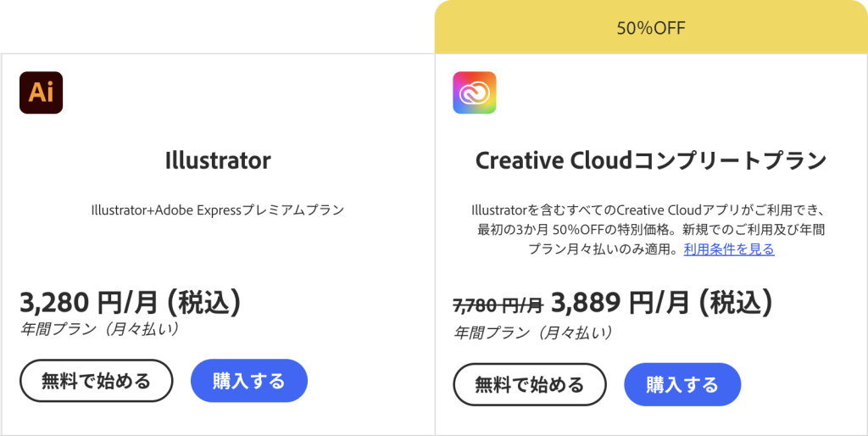868x436 pixels.
Task: Click the 3,889 円/月 discounted price
Action: [620, 303]
